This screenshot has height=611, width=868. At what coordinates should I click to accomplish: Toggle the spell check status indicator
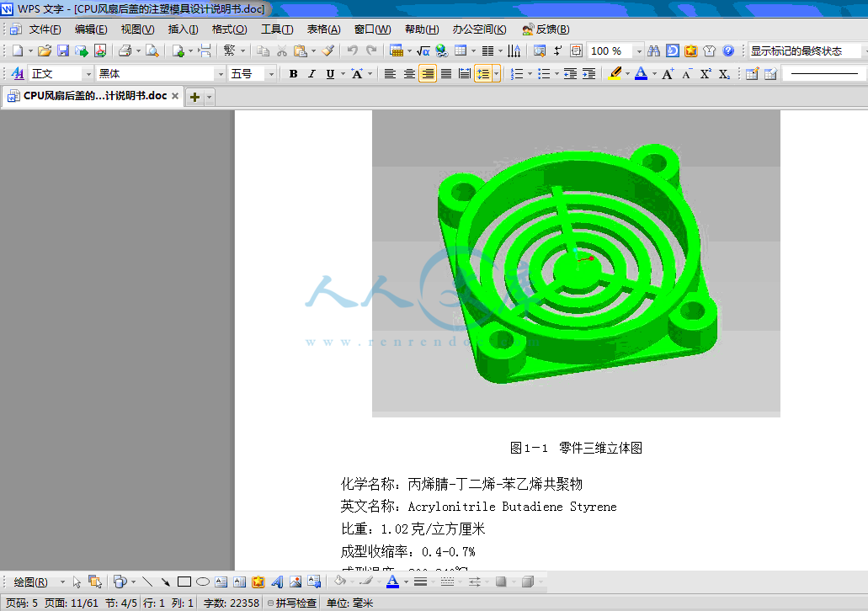292,603
